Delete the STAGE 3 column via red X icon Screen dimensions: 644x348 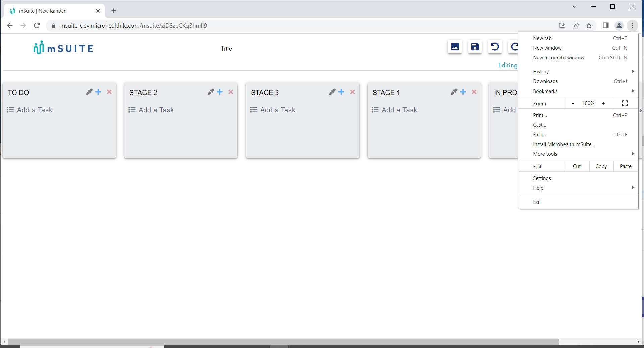(352, 92)
